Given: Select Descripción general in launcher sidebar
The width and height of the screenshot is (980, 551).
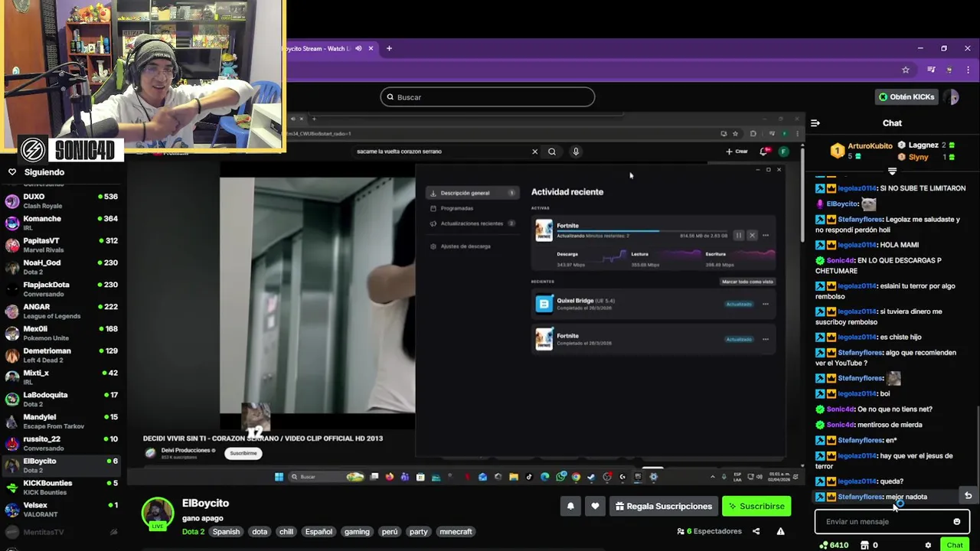Looking at the screenshot, I should tap(472, 193).
